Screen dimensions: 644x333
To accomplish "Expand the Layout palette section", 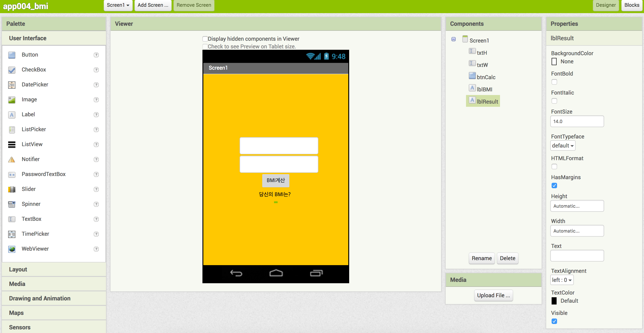I will 54,270.
